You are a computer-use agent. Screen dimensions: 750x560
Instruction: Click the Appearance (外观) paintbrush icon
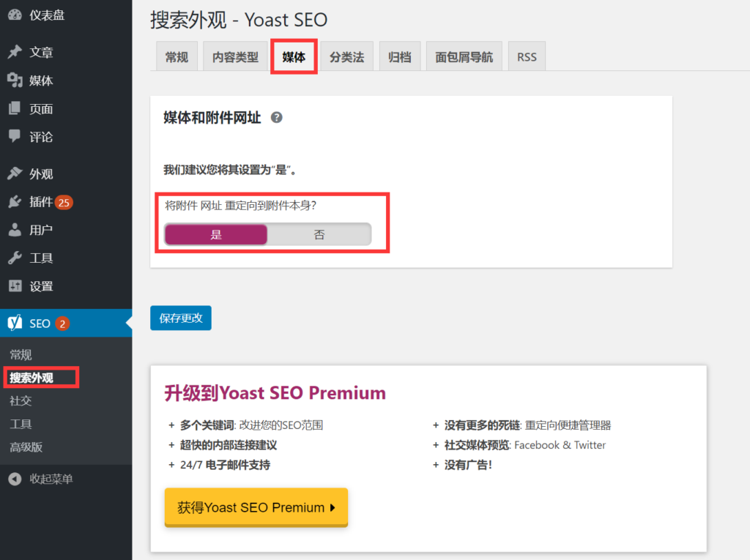pos(14,174)
